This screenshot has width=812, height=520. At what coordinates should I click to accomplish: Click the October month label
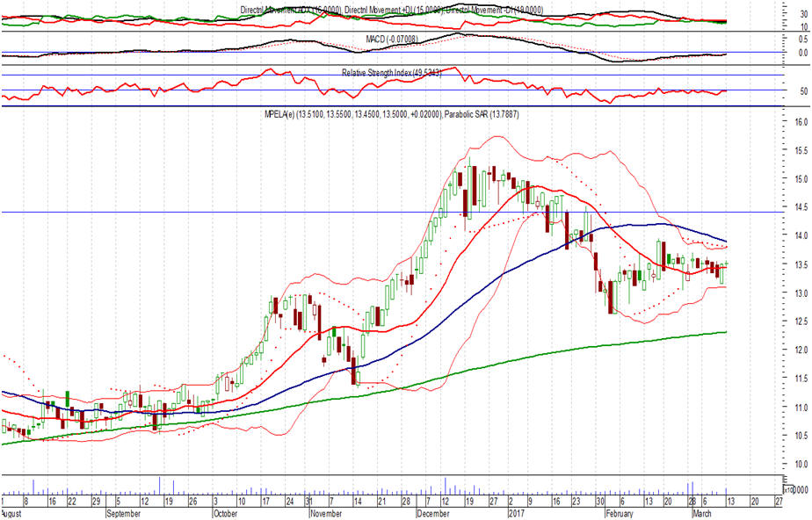pos(225,514)
